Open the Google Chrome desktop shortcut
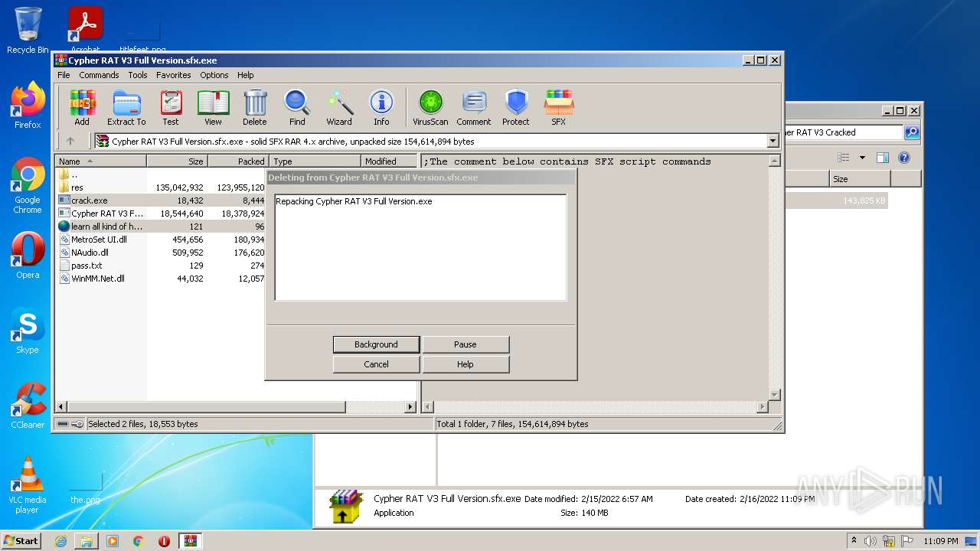Viewport: 980px width, 551px height. point(28,186)
